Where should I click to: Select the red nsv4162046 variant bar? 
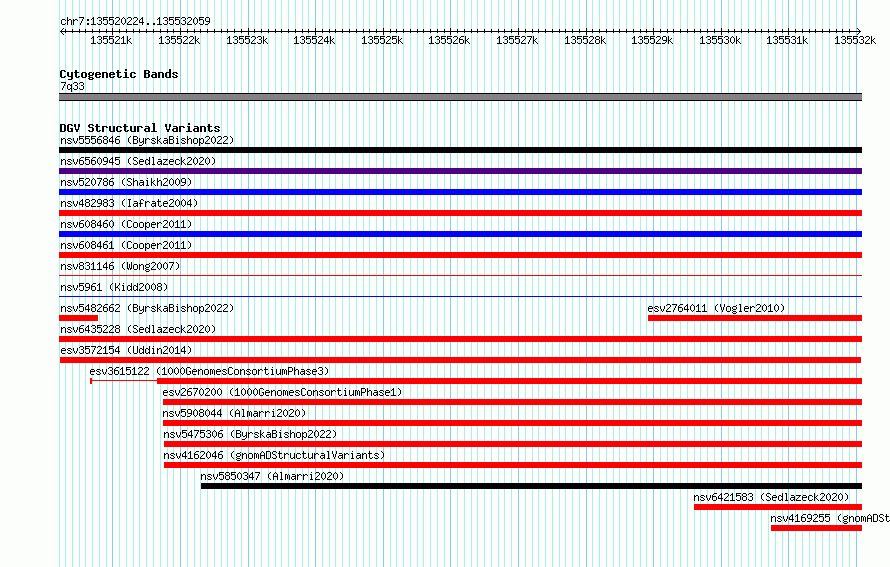[513, 465]
